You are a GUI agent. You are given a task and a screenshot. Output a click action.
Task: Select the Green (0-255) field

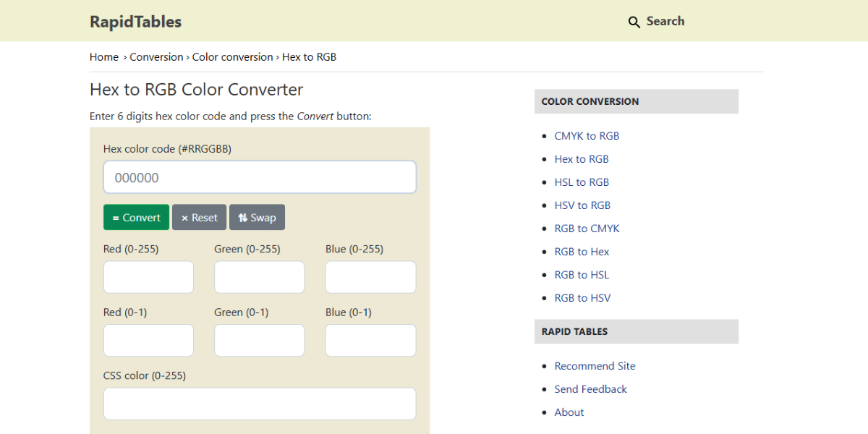pyautogui.click(x=259, y=277)
